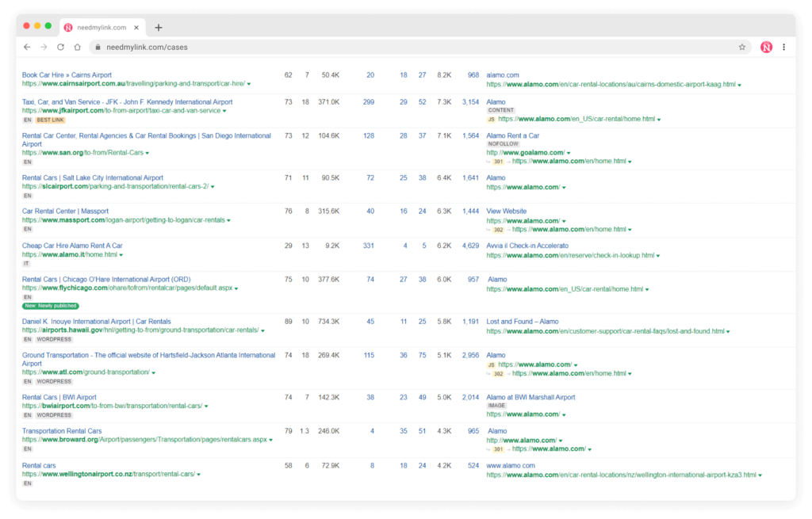
Task: Click the 302 redirect badge under View Website
Action: coord(500,229)
